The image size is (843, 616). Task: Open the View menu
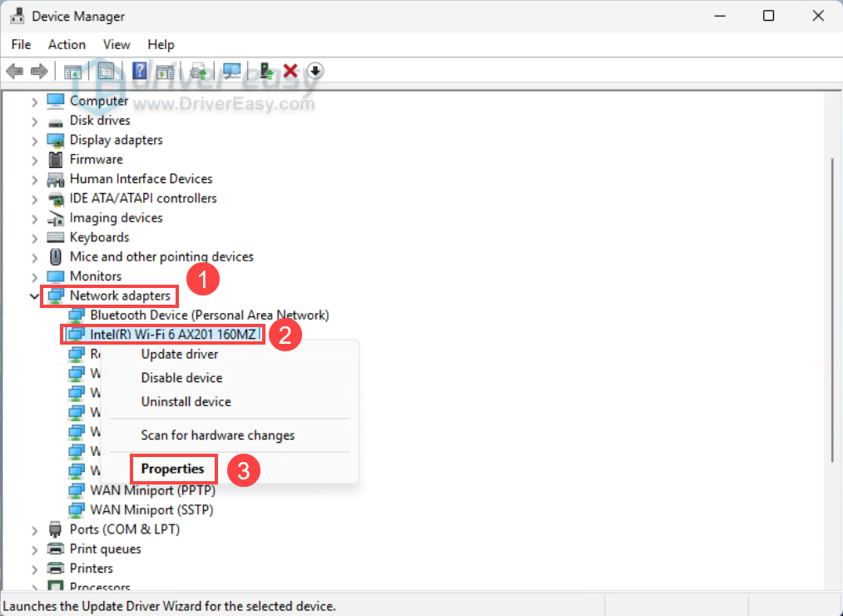tap(117, 45)
